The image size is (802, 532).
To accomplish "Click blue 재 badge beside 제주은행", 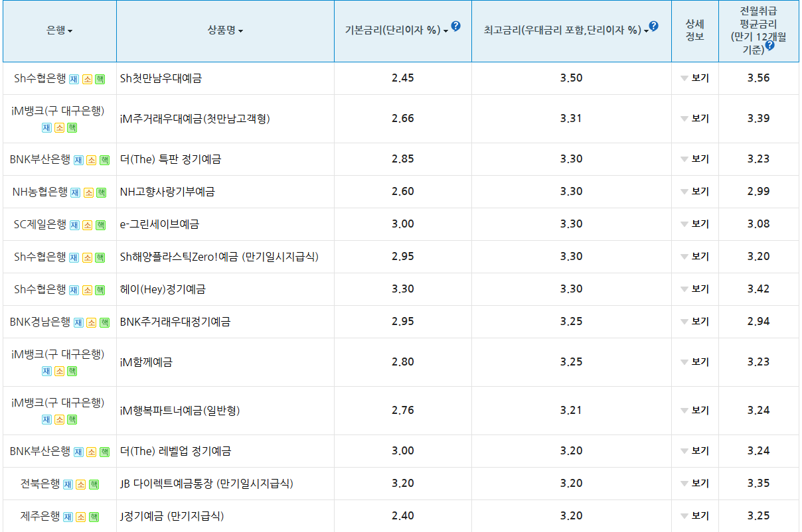I will (x=68, y=517).
